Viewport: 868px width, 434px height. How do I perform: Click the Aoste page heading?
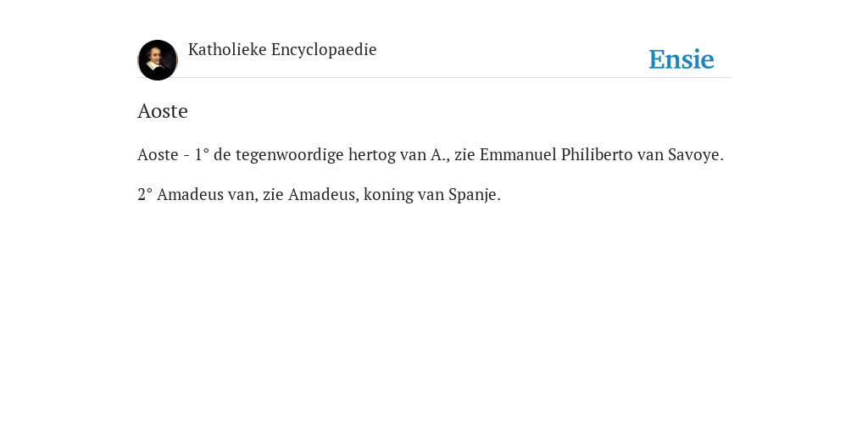(163, 111)
